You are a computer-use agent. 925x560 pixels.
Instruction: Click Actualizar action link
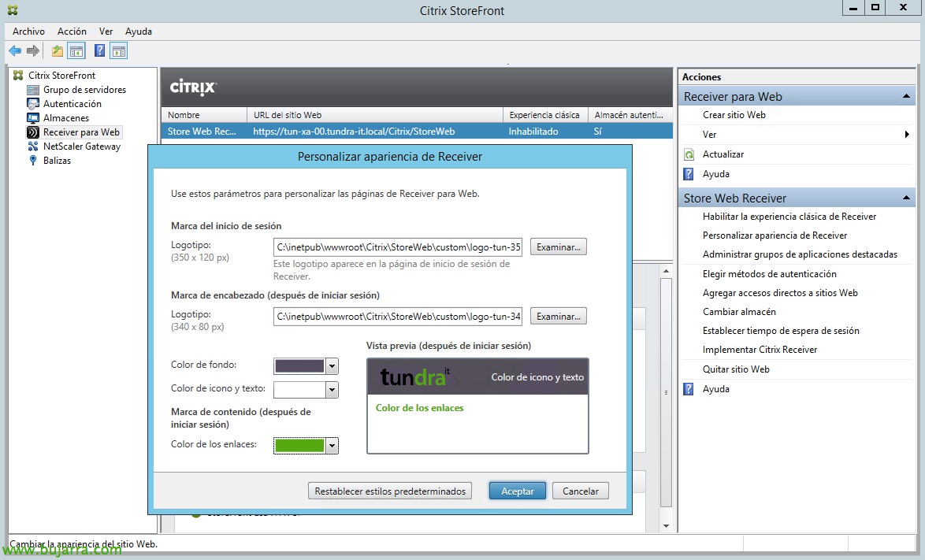coord(723,154)
